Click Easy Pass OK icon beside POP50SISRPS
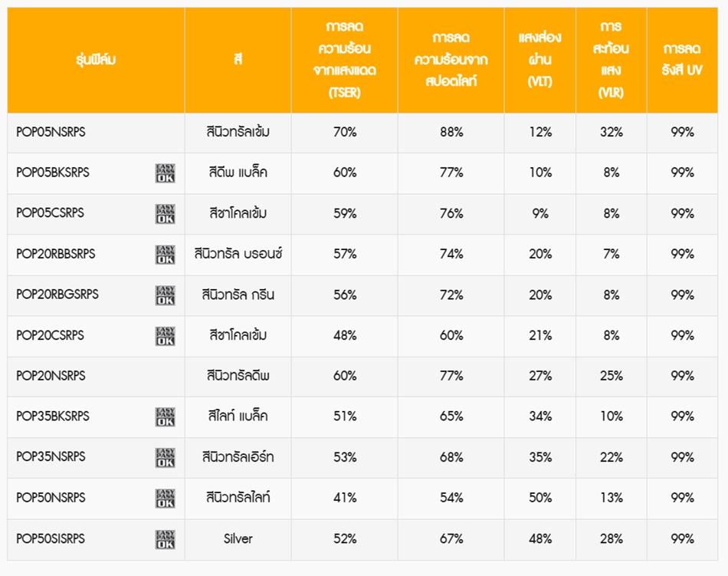This screenshot has height=576, width=728. (x=166, y=539)
